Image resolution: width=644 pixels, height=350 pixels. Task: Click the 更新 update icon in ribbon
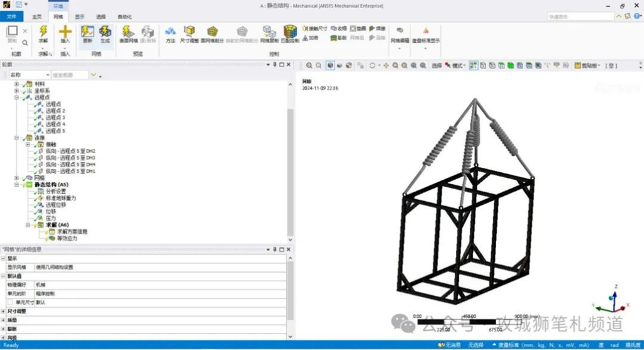[87, 33]
